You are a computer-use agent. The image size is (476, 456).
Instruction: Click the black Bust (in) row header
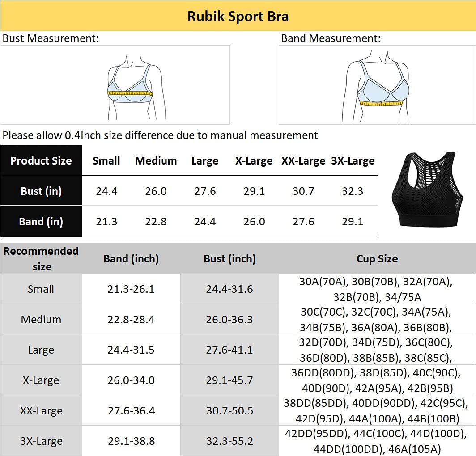click(41, 191)
